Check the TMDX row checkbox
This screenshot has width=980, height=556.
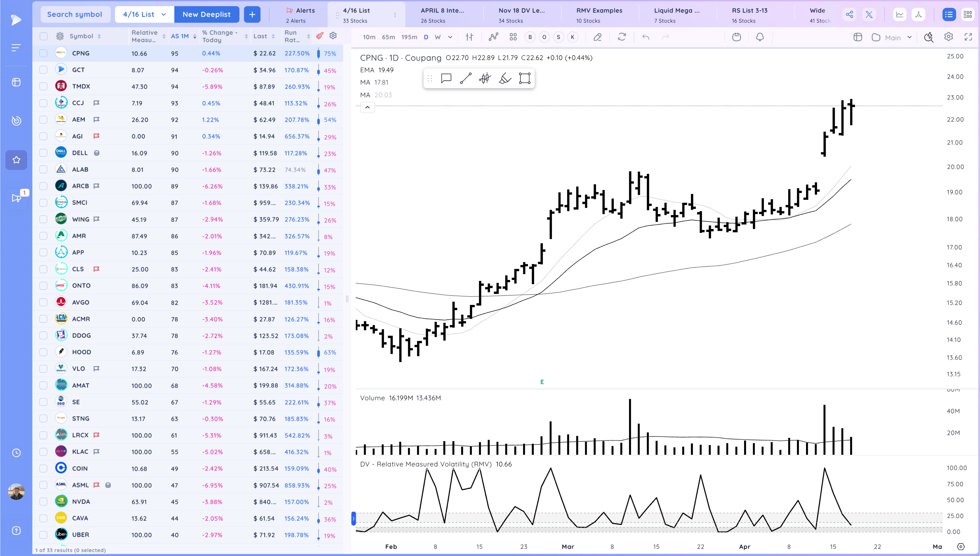click(44, 86)
